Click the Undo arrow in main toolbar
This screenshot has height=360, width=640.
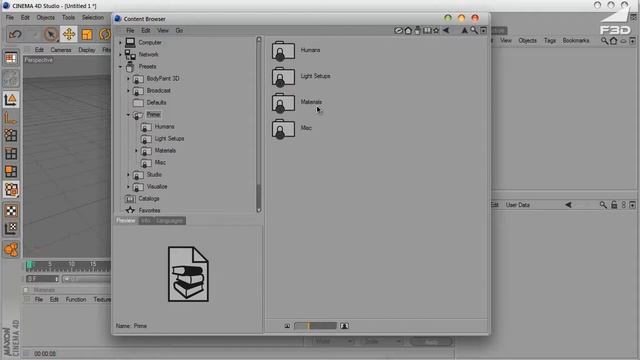tap(16, 34)
